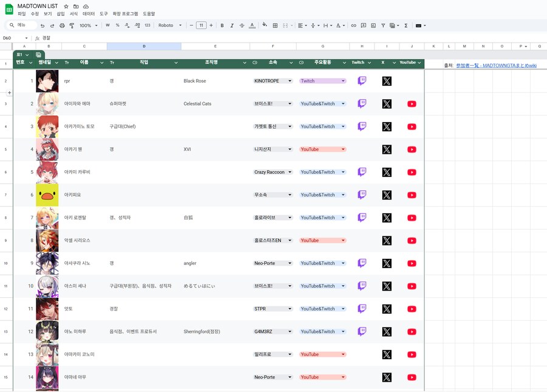This screenshot has height=392, width=547.
Task: Expand the KINOTROPE affiliation dropdown
Action: coord(289,81)
